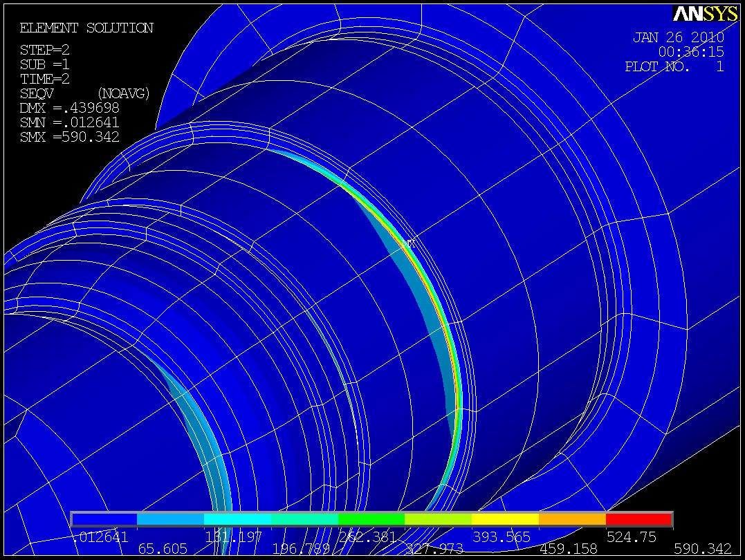Click the SEQV label
This screenshot has width=745, height=560.
click(37, 93)
